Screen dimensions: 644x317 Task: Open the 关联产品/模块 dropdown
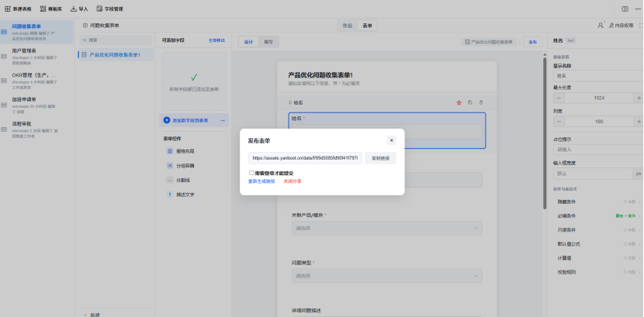(387, 228)
